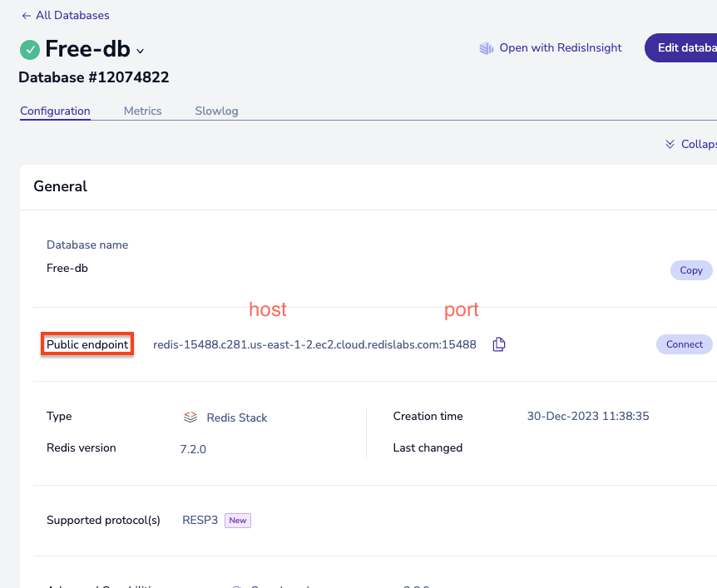The width and height of the screenshot is (717, 588).
Task: Select the Configuration tab
Action: tap(55, 111)
